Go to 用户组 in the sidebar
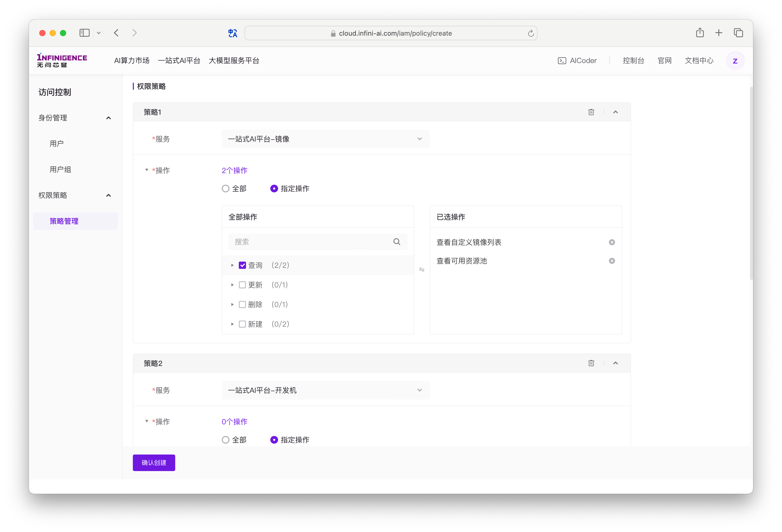The width and height of the screenshot is (782, 532). [x=60, y=169]
